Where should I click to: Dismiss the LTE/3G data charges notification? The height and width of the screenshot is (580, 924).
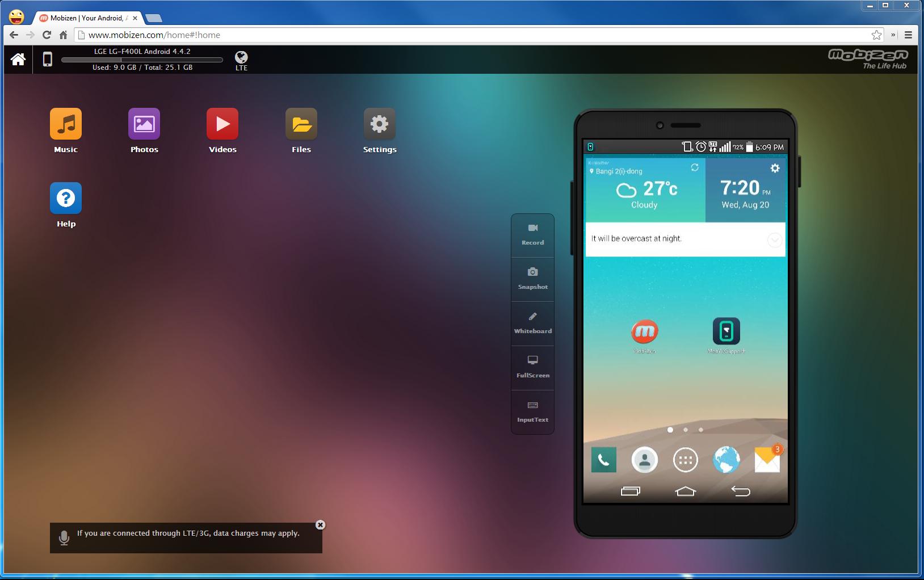[x=321, y=524]
